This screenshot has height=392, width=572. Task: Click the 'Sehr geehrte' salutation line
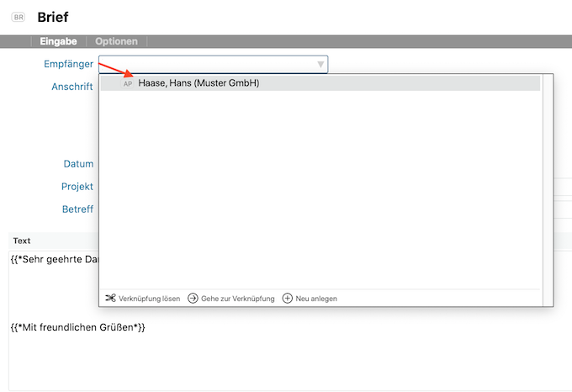coord(54,259)
